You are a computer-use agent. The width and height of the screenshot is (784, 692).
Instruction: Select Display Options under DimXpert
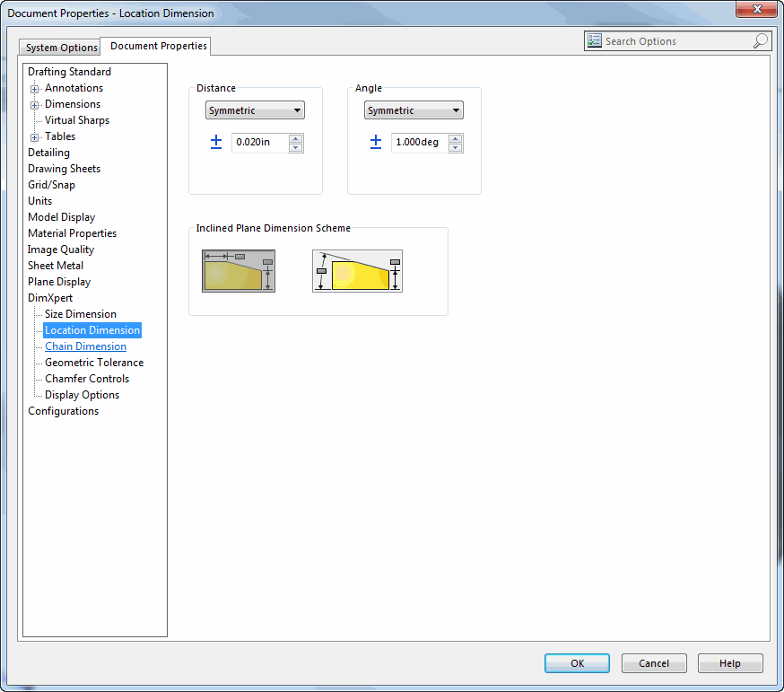click(x=82, y=395)
